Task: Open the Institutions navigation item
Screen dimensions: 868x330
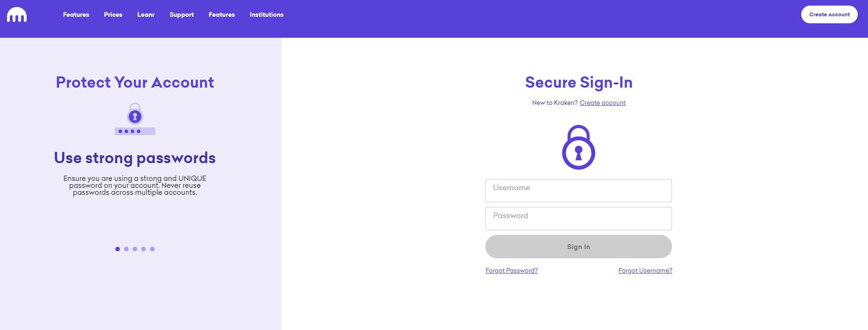Action: click(266, 15)
